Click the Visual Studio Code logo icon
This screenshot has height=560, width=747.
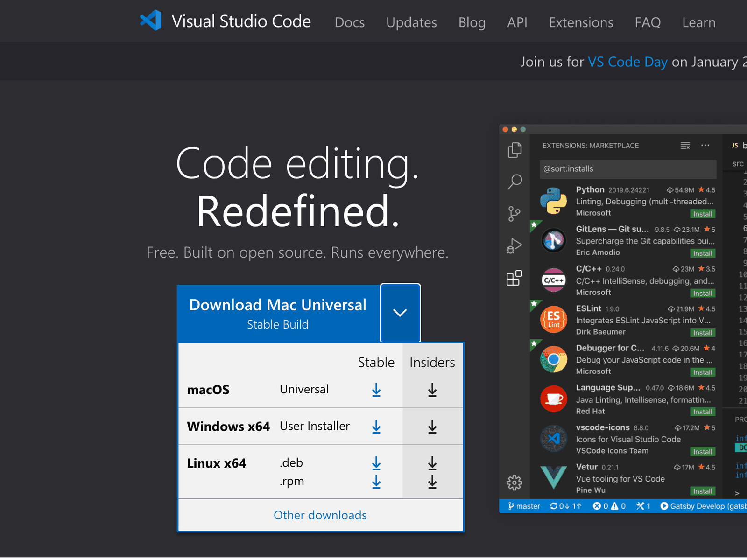(151, 21)
